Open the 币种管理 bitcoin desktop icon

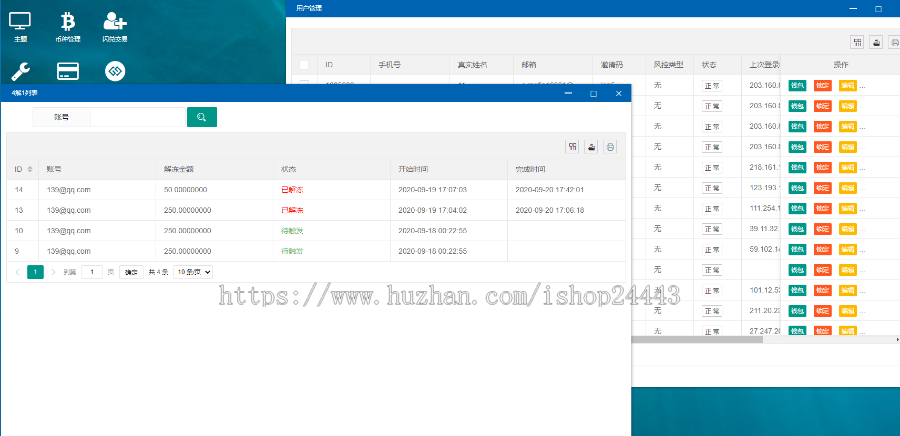[68, 27]
